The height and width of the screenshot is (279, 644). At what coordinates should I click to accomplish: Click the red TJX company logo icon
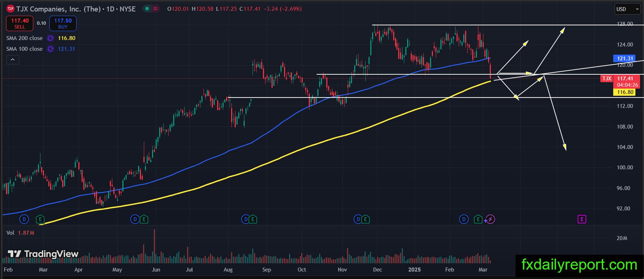(10, 9)
